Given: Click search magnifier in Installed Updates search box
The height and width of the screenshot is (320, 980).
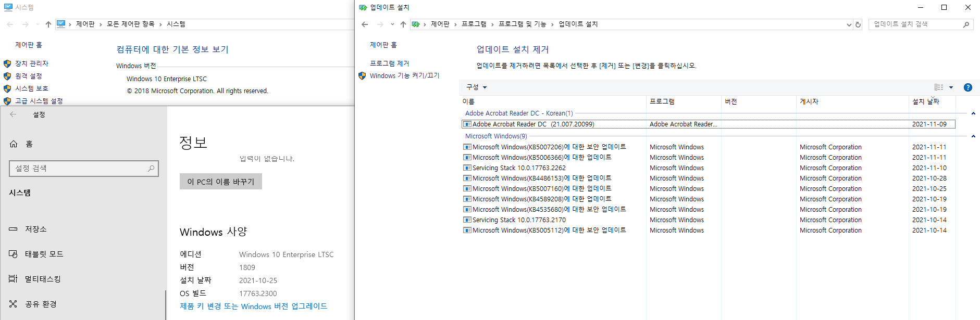Looking at the screenshot, I should (x=966, y=24).
